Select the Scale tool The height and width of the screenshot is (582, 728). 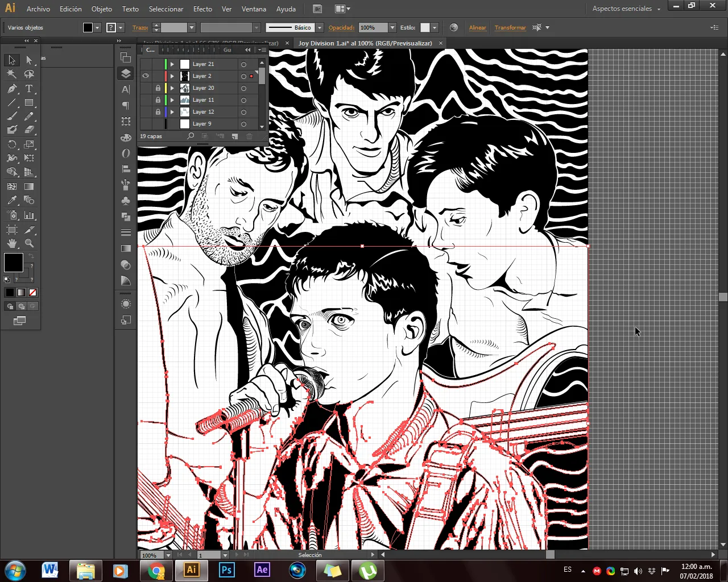click(x=29, y=144)
